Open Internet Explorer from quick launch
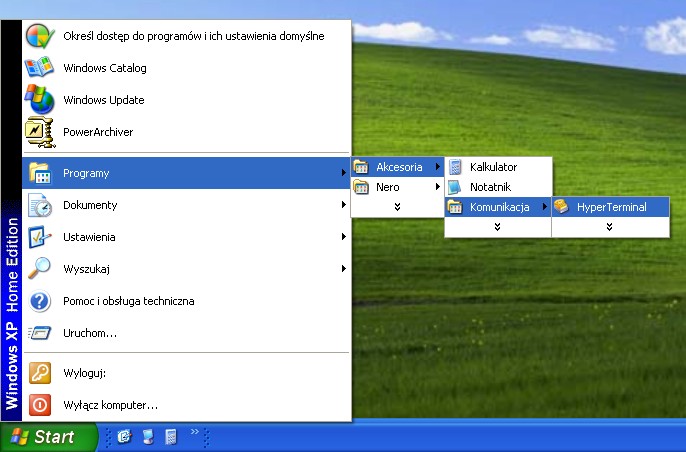The height and width of the screenshot is (452, 686). [124, 436]
